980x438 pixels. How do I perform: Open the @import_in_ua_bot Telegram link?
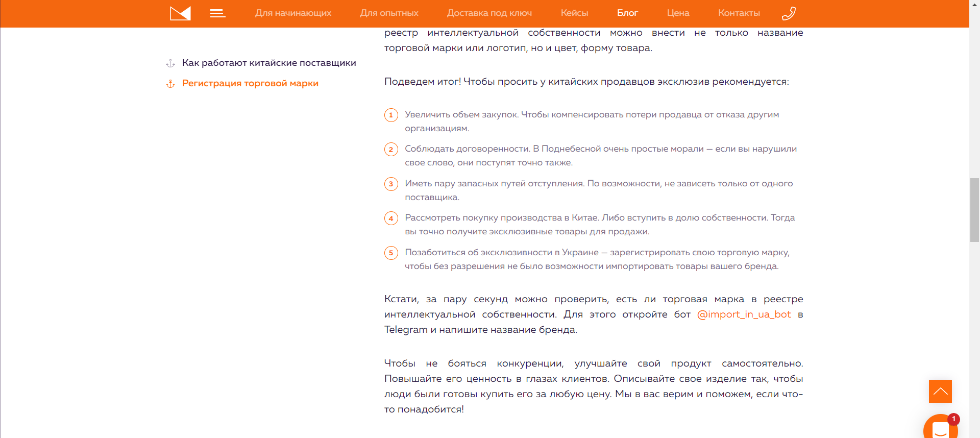744,314
